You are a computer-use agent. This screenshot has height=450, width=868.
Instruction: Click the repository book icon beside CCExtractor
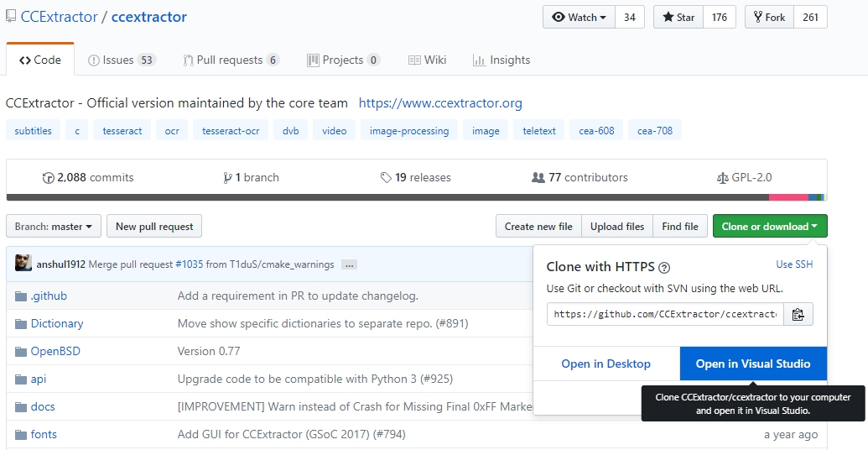(x=11, y=17)
